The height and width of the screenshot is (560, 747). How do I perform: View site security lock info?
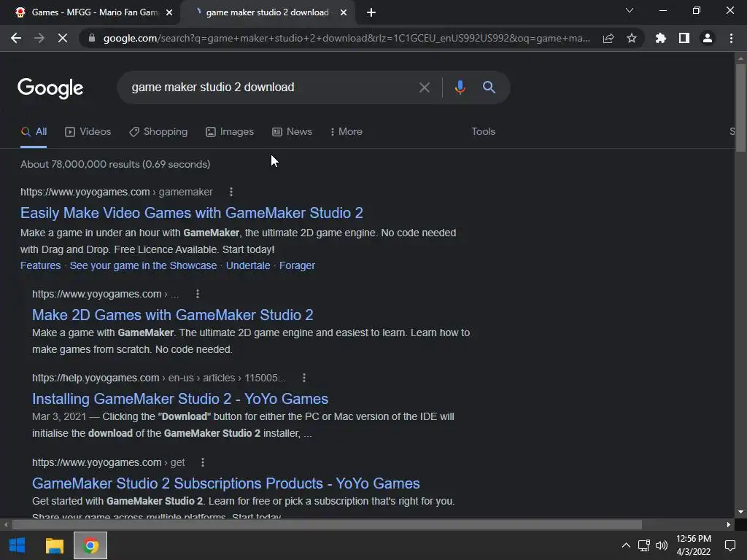[92, 38]
